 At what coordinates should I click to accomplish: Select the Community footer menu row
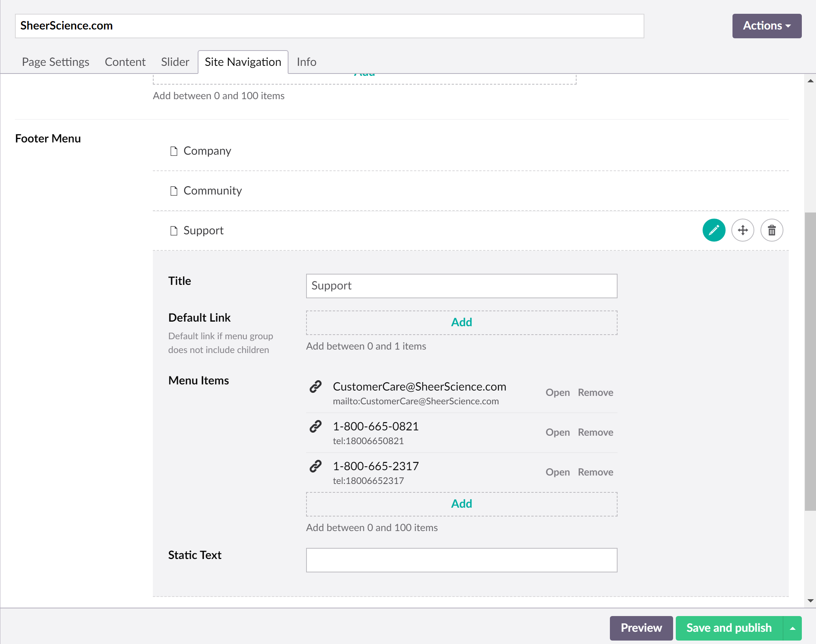[x=470, y=191]
